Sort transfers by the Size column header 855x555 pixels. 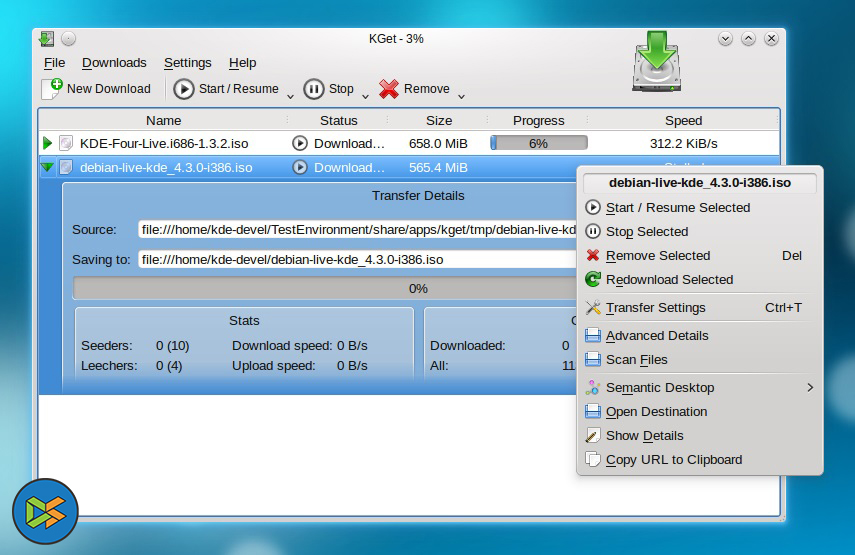438,120
